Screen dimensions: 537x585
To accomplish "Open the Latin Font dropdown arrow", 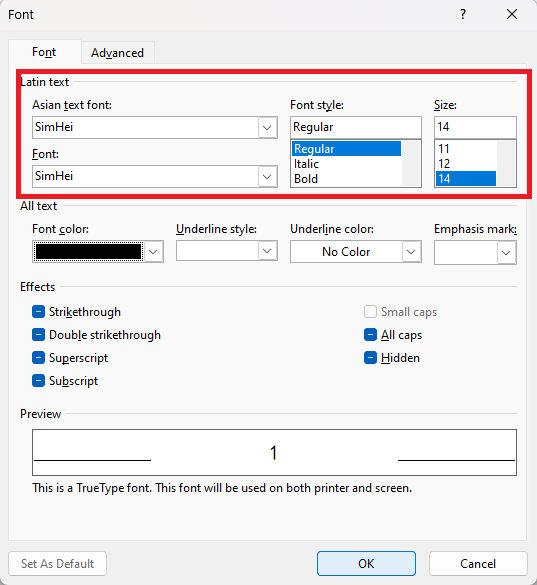I will tap(267, 176).
